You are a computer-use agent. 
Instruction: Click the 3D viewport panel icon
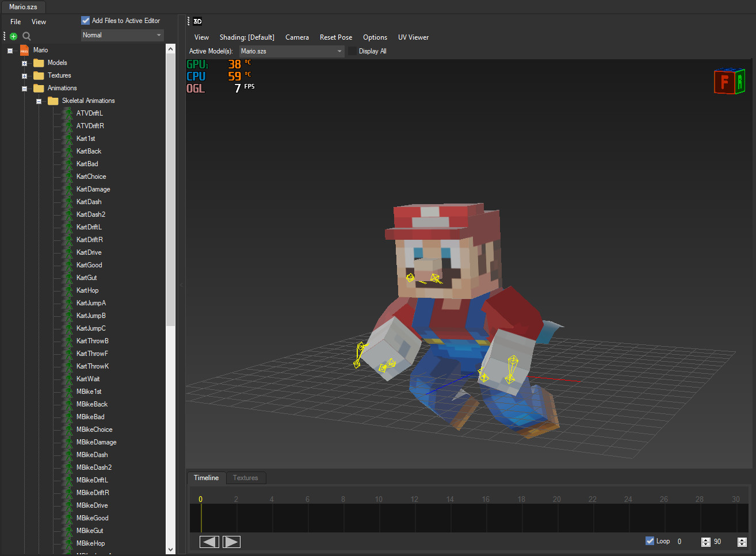coord(197,21)
